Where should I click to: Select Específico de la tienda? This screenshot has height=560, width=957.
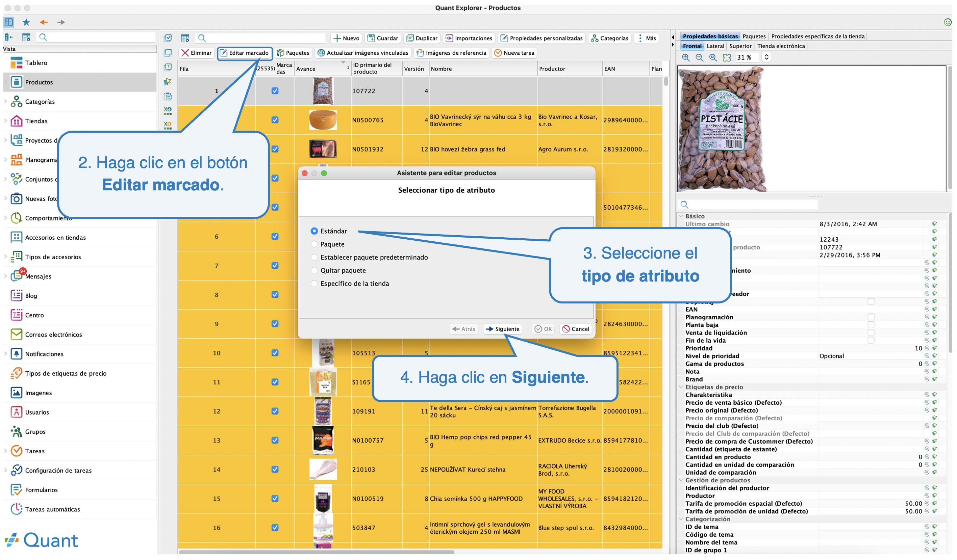[x=314, y=284]
